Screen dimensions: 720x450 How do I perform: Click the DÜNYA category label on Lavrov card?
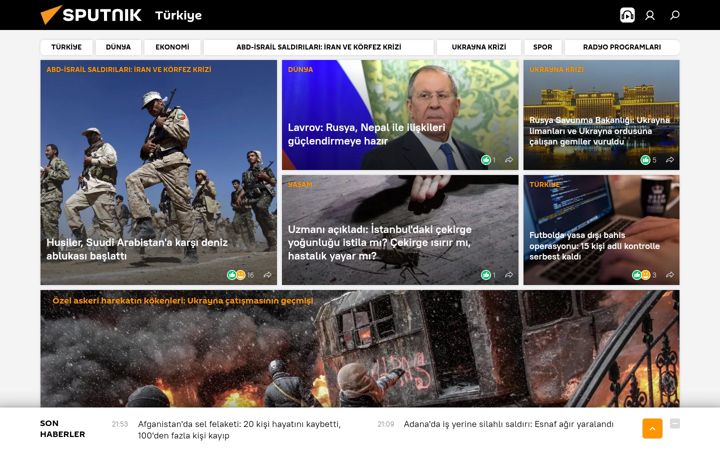click(300, 69)
